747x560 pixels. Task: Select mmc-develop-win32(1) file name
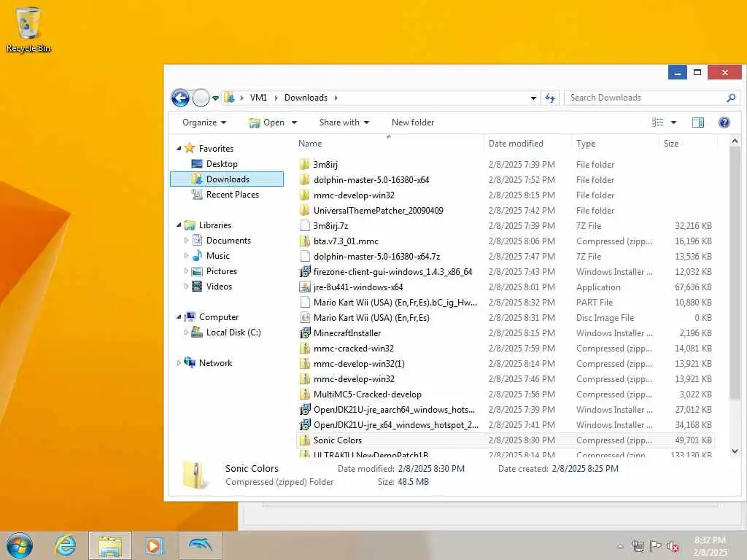[359, 364]
